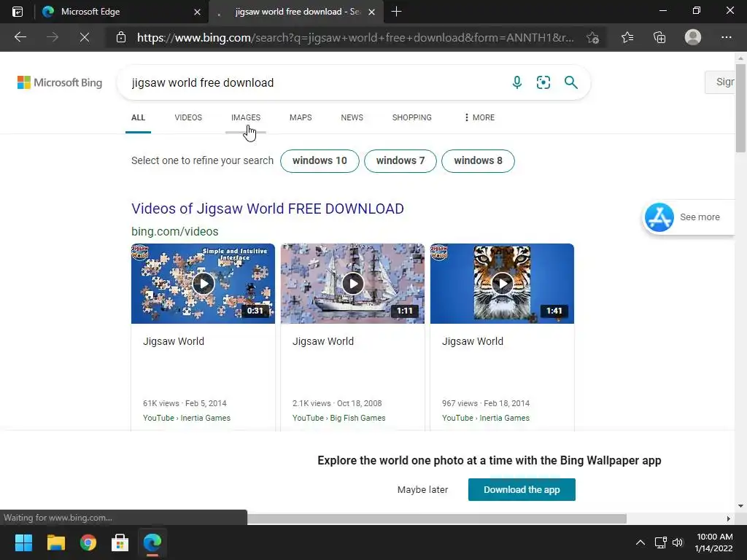Play the 1:41 tiger puzzle video
Image resolution: width=747 pixels, height=560 pixels.
pos(502,284)
